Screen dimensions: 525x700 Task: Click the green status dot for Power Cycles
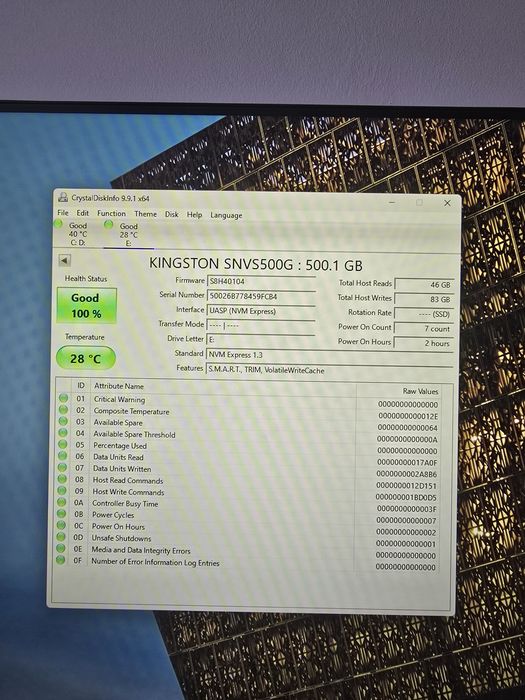tap(61, 514)
